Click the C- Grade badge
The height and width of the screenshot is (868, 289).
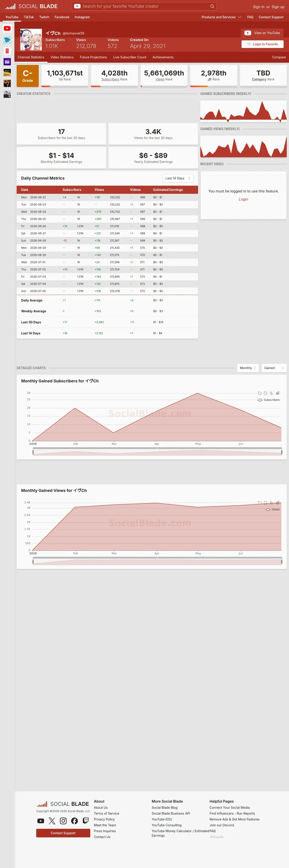tap(28, 76)
